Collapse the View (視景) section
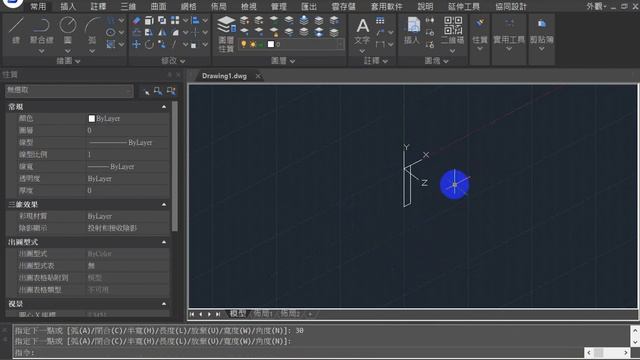Viewport: 640px width, 360px height. [164, 304]
